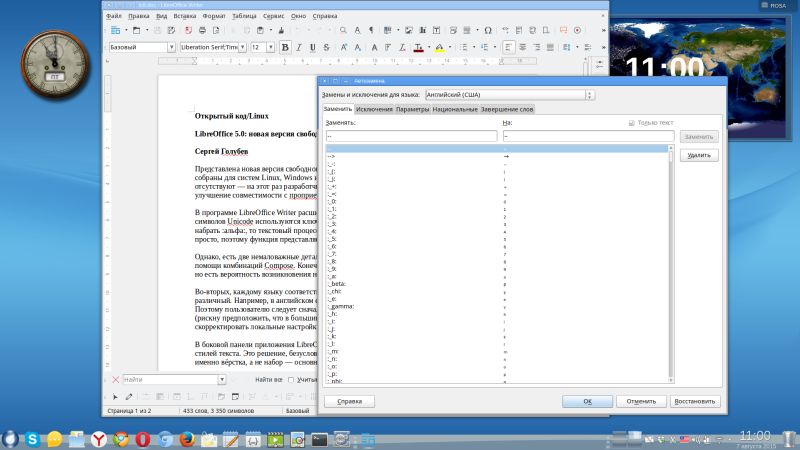
Task: Align text left in Writer
Action: pos(508,47)
